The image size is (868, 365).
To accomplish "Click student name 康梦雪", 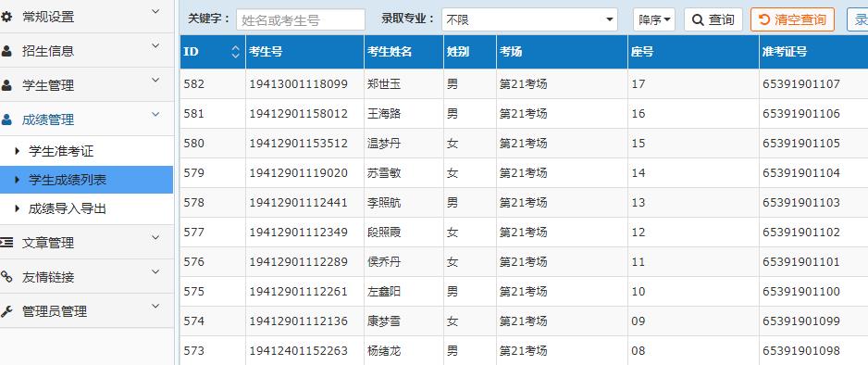I will [x=384, y=321].
